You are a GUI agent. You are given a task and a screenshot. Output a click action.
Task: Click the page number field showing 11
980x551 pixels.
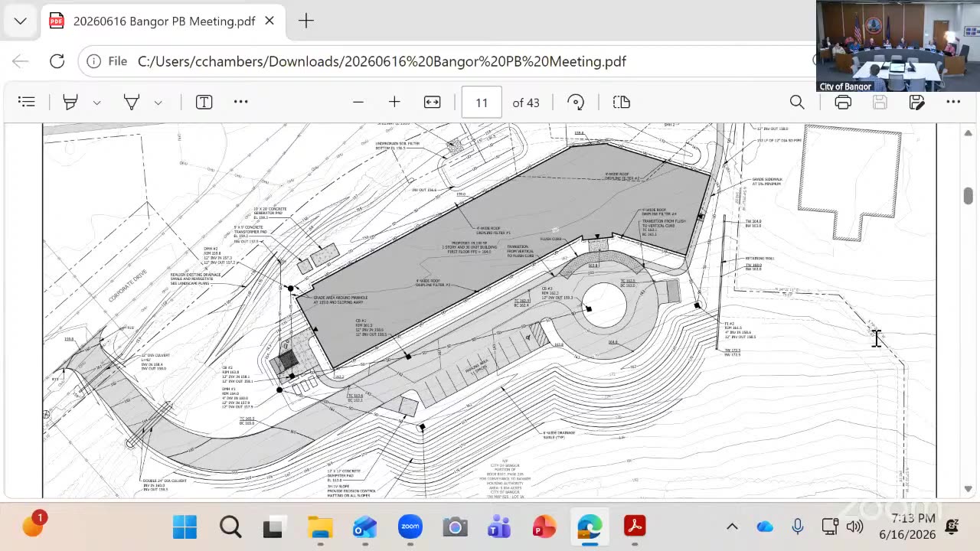pyautogui.click(x=482, y=103)
